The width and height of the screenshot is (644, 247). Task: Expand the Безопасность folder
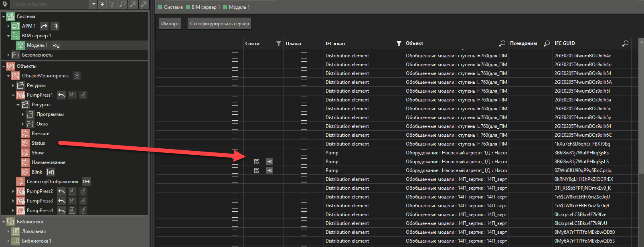[x=8, y=55]
